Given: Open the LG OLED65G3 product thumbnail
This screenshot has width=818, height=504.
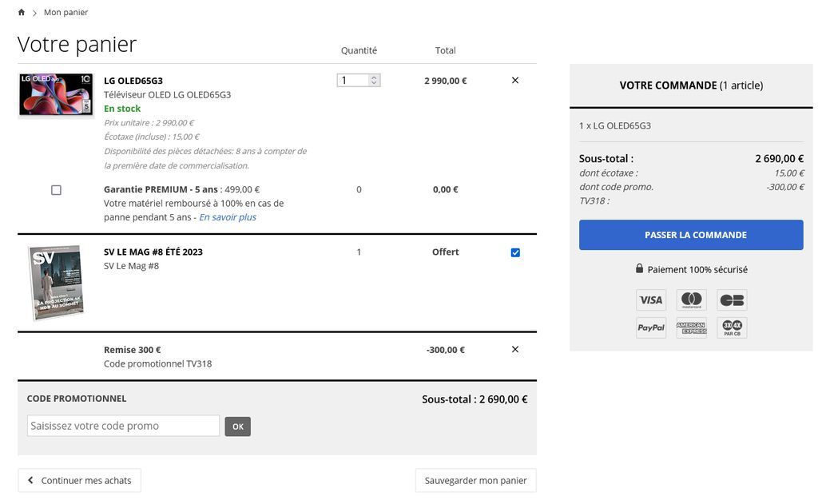Looking at the screenshot, I should (x=56, y=95).
